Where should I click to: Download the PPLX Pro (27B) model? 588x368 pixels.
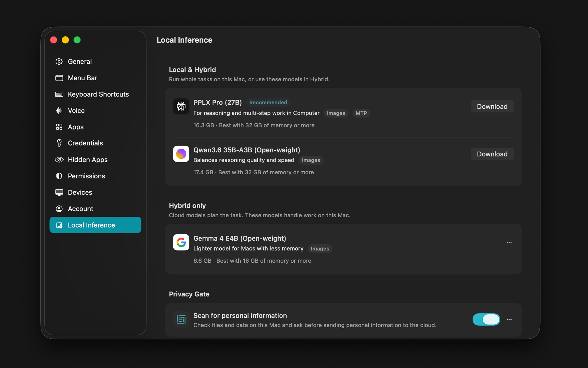(x=492, y=106)
